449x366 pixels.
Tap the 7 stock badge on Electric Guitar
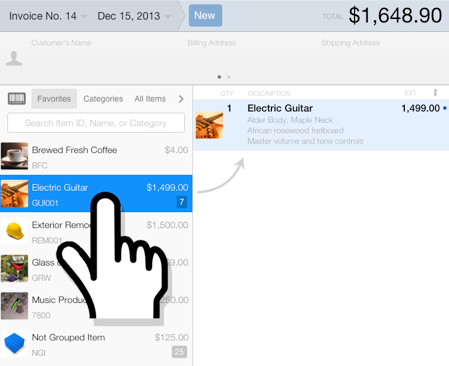point(182,202)
